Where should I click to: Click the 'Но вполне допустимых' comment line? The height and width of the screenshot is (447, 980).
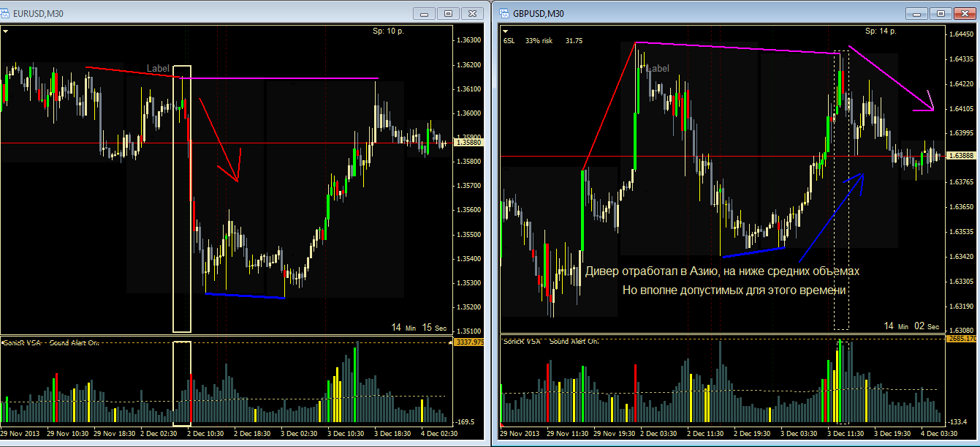pos(734,290)
